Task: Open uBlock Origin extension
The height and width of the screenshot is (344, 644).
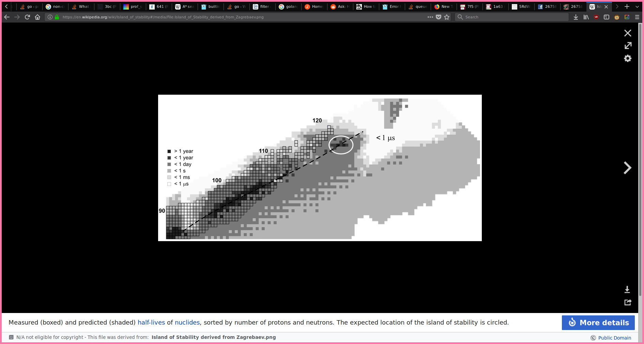Action: click(596, 17)
